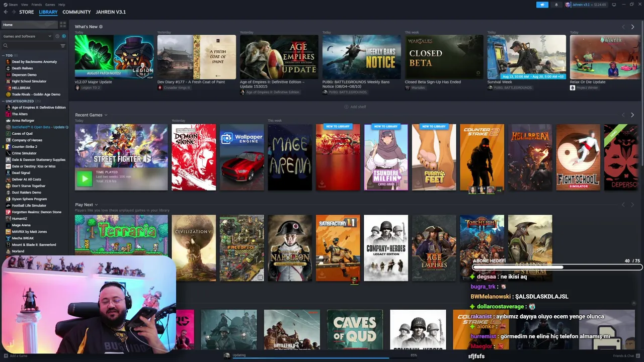Screen dimensions: 644x362
Task: Open the Friends menu
Action: tap(37, 5)
